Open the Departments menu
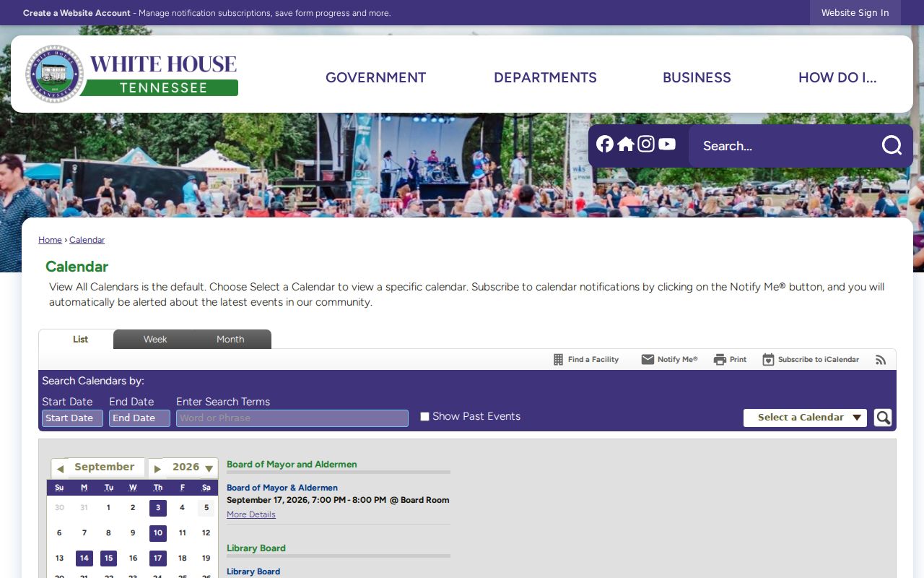 (x=545, y=77)
